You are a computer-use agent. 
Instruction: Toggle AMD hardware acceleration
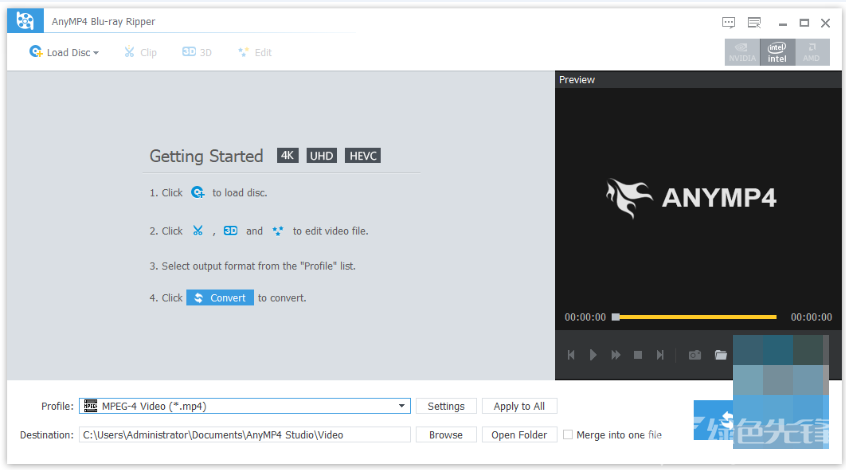811,53
